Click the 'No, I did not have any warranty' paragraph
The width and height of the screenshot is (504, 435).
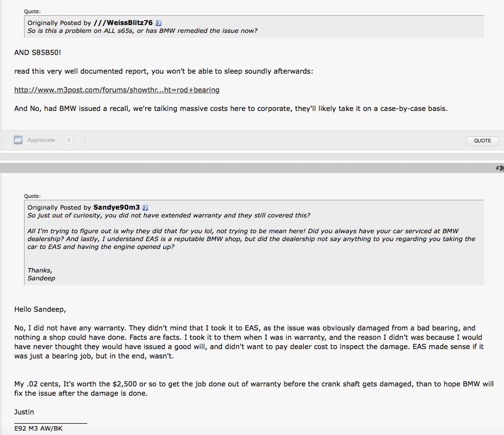[x=248, y=342]
